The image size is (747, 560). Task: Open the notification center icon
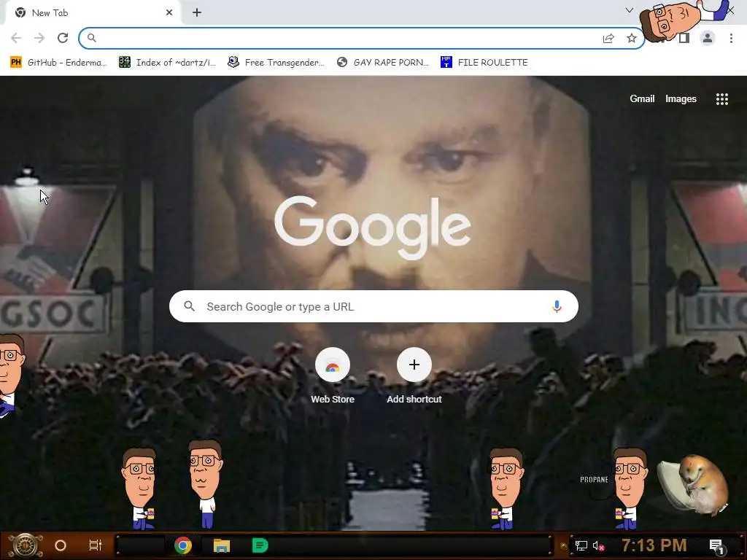click(x=716, y=547)
